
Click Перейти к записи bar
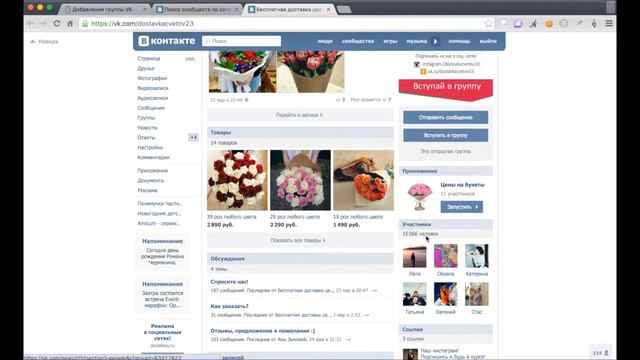coord(300,115)
